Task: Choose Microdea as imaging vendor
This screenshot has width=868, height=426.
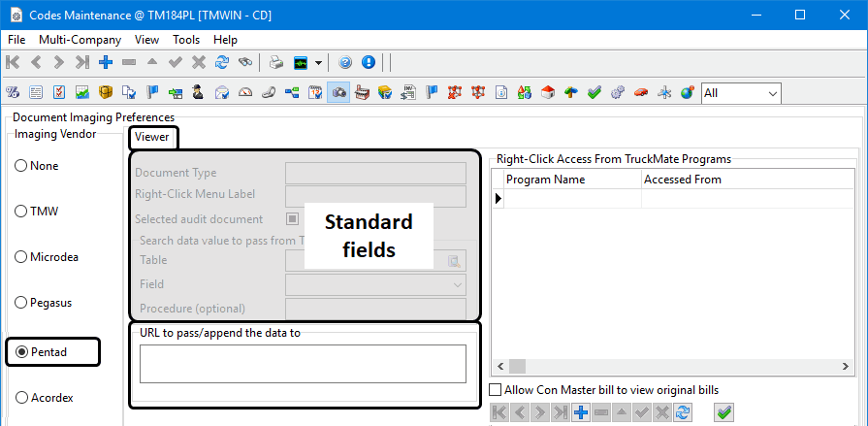Action: pyautogui.click(x=21, y=257)
